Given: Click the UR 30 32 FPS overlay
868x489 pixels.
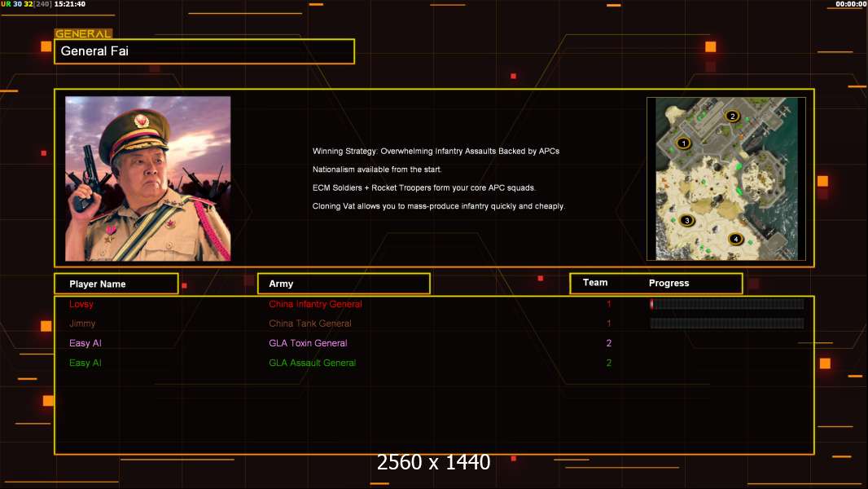Looking at the screenshot, I should (x=16, y=4).
